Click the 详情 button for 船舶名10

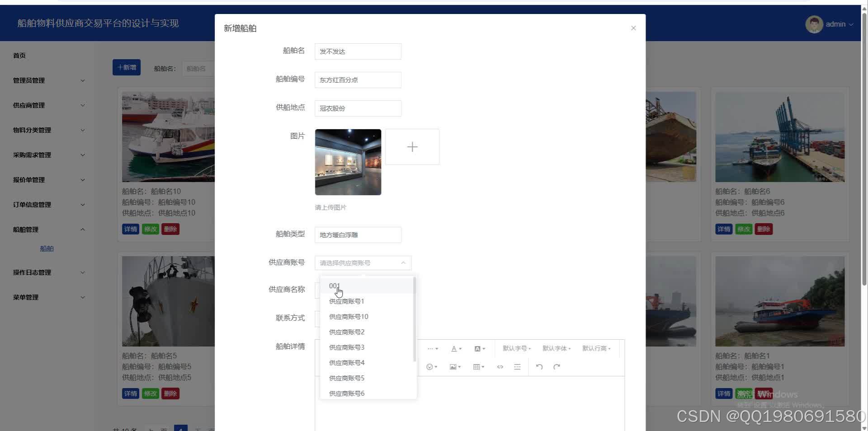(130, 229)
